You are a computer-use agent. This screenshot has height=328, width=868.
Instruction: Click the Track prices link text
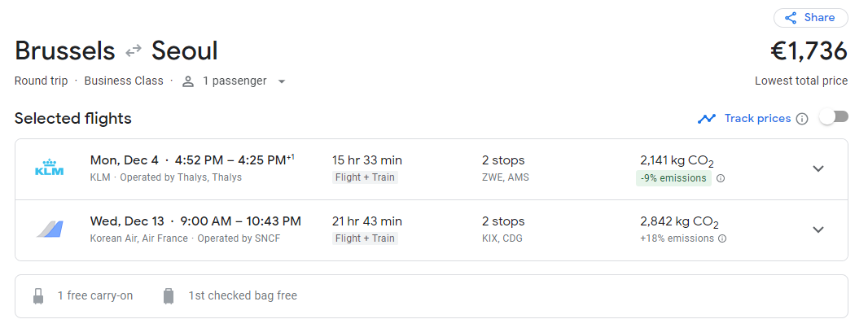click(x=757, y=119)
